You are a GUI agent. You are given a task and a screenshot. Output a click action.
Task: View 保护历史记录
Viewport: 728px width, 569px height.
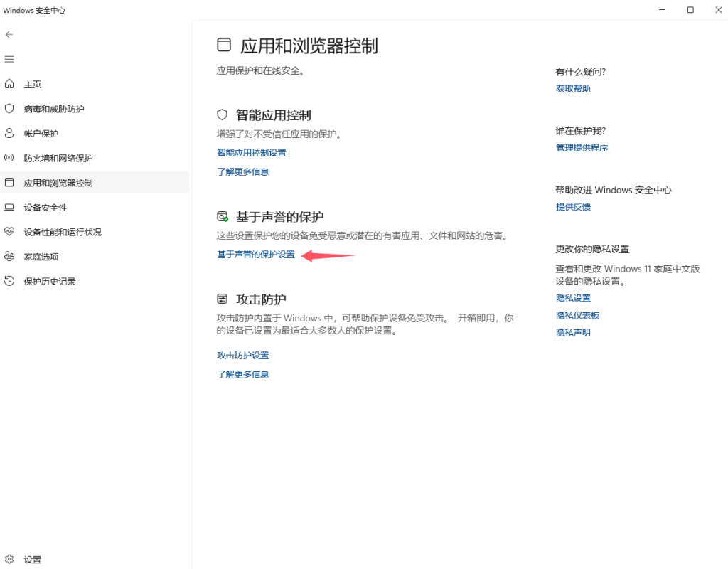[50, 281]
